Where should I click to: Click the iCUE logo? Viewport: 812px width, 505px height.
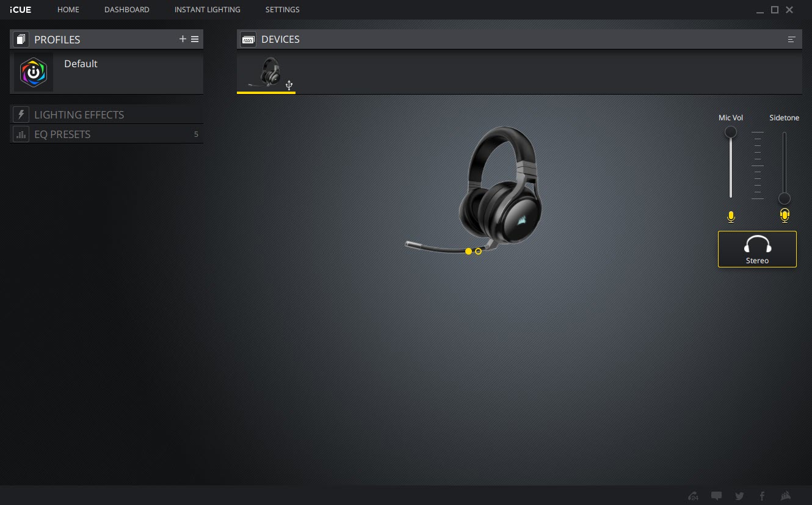coord(21,10)
